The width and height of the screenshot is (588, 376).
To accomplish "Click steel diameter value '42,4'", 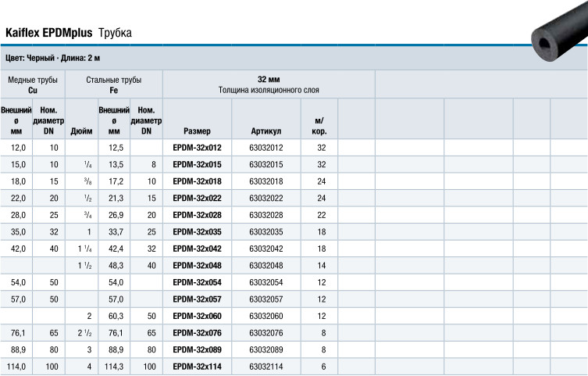I will (x=116, y=249).
